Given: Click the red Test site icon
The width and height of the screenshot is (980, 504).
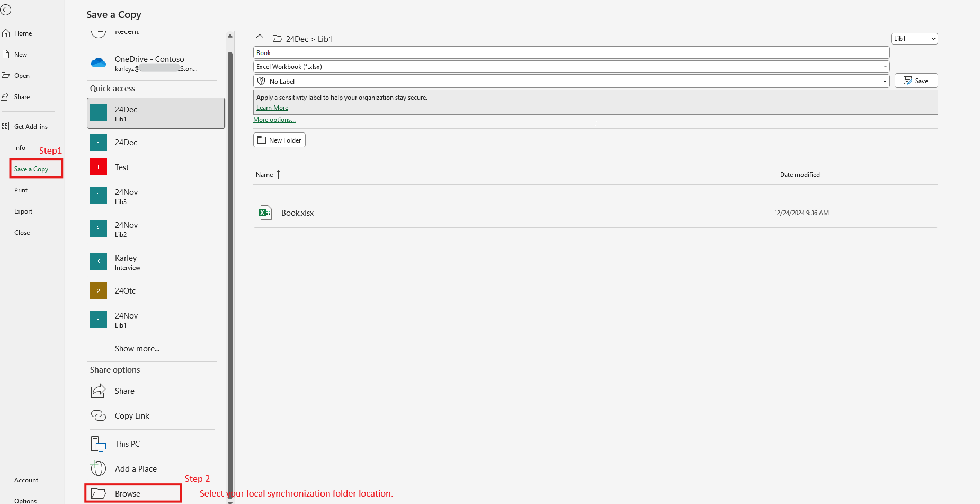Looking at the screenshot, I should pyautogui.click(x=99, y=167).
